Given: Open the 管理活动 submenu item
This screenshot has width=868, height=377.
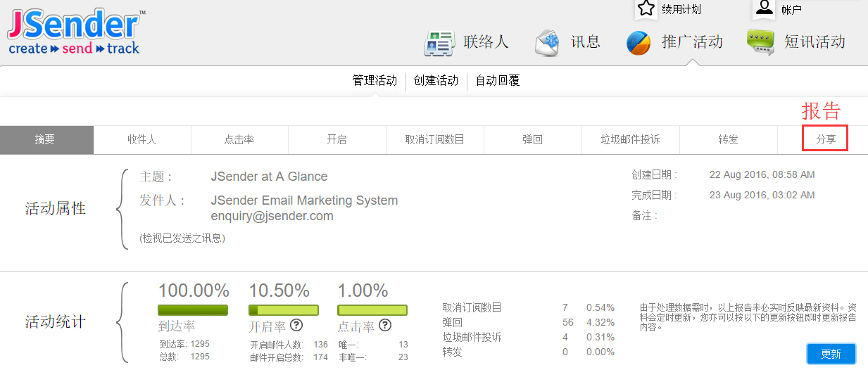Looking at the screenshot, I should coord(375,81).
